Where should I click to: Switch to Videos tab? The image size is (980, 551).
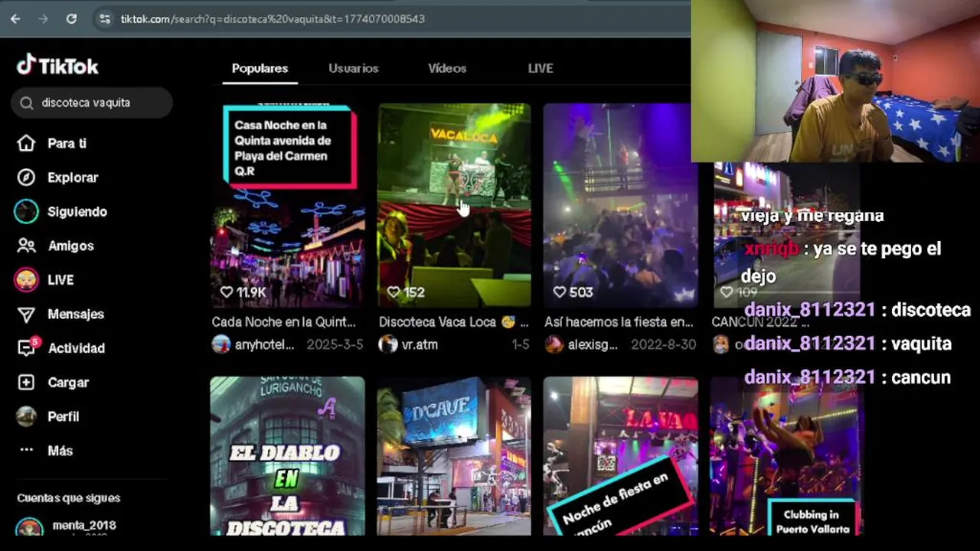[x=447, y=68]
